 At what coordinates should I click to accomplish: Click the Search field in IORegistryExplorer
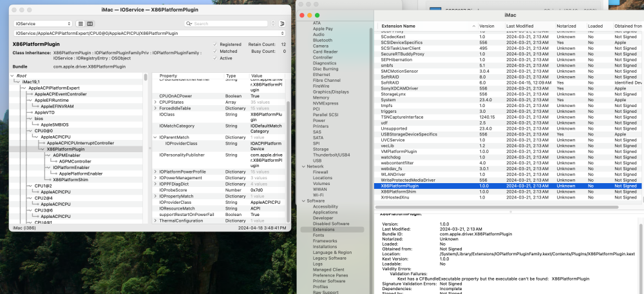coord(230,24)
